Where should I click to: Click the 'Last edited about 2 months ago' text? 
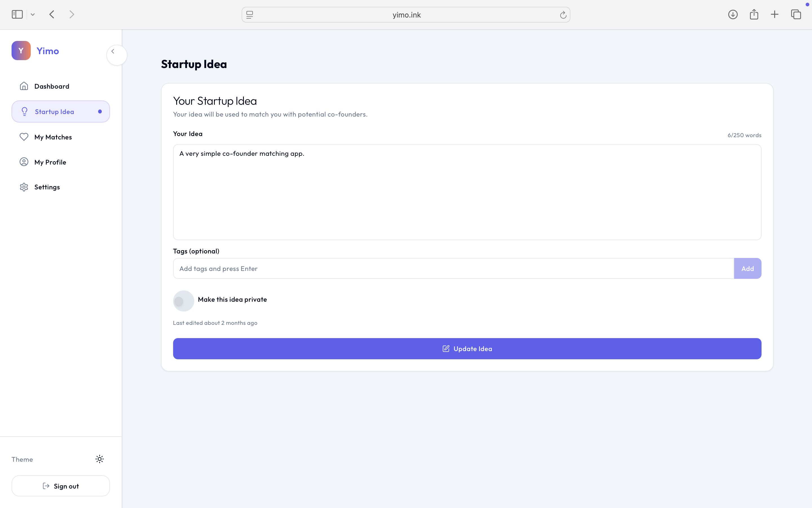pyautogui.click(x=215, y=323)
